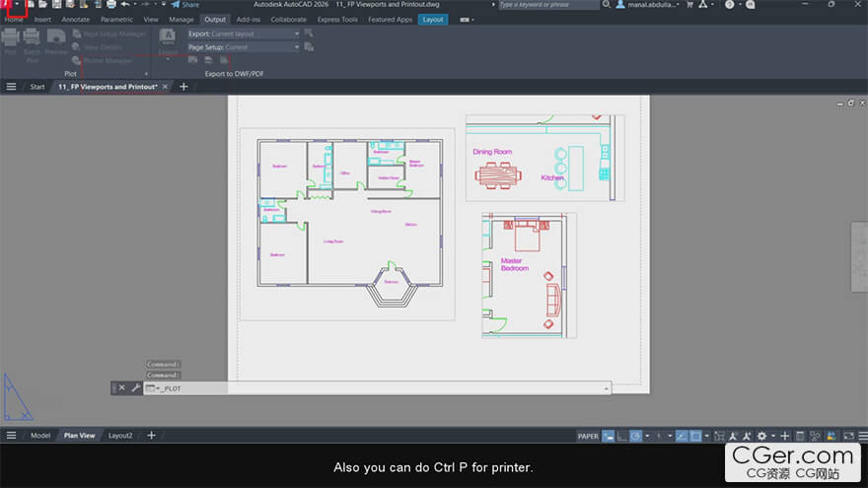Open the layout tabs hamburger menu
This screenshot has height=488, width=868.
click(11, 436)
